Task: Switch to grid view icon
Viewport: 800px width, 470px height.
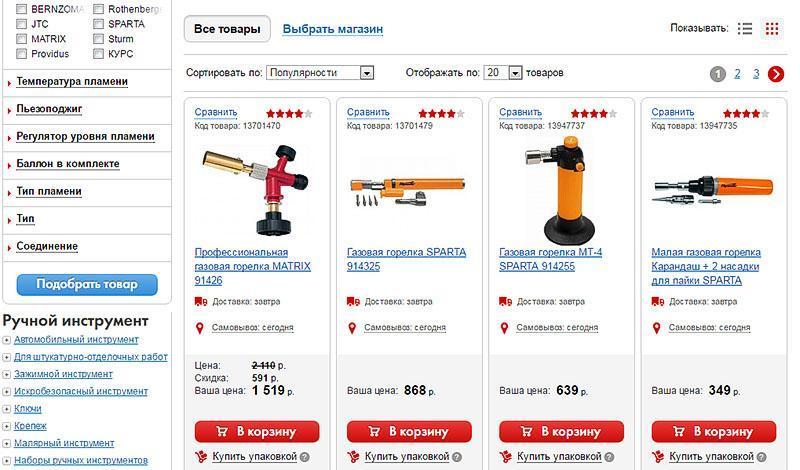Action: [x=772, y=29]
